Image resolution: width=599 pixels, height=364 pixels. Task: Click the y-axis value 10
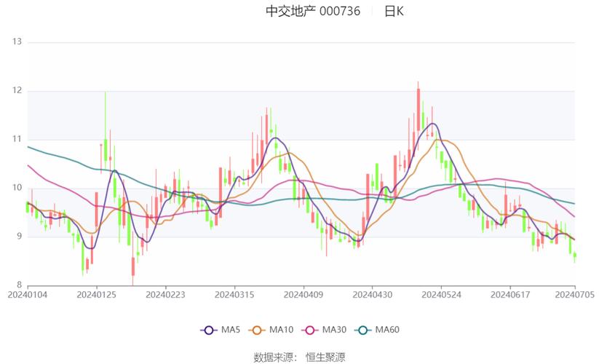click(x=17, y=188)
